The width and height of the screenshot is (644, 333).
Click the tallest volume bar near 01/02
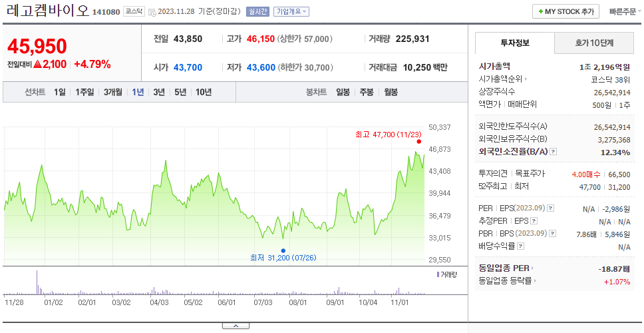coord(37,282)
